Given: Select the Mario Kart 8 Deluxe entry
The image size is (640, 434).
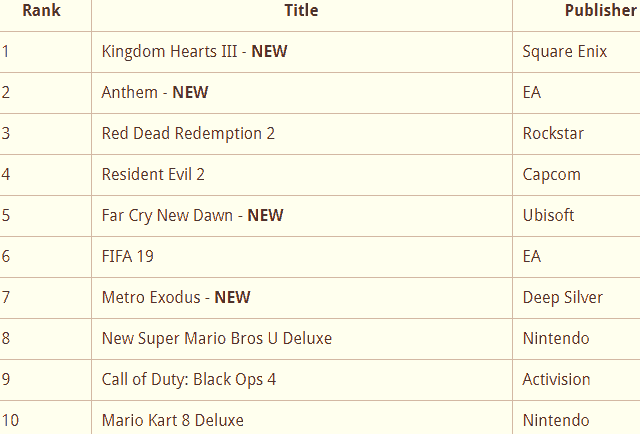Looking at the screenshot, I should 173,421.
